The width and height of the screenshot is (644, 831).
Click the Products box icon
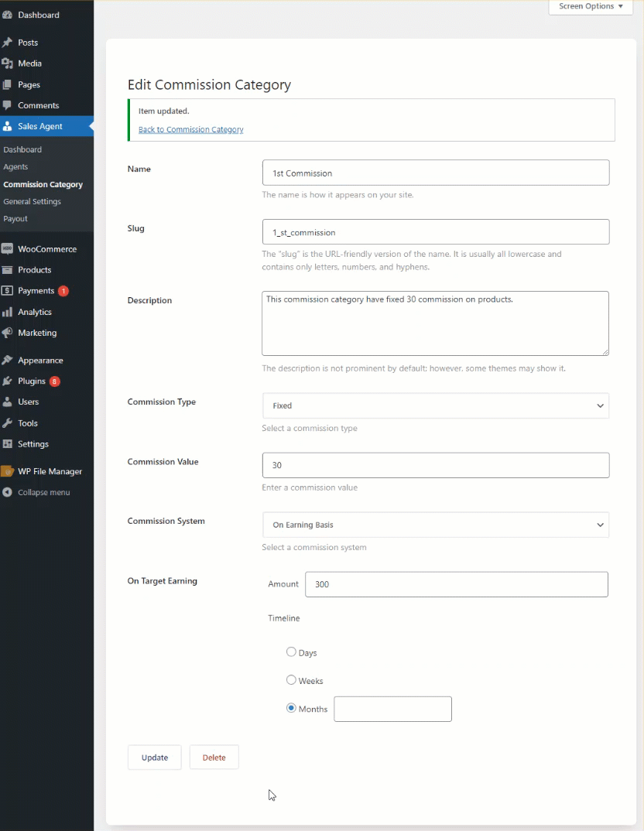coord(7,270)
